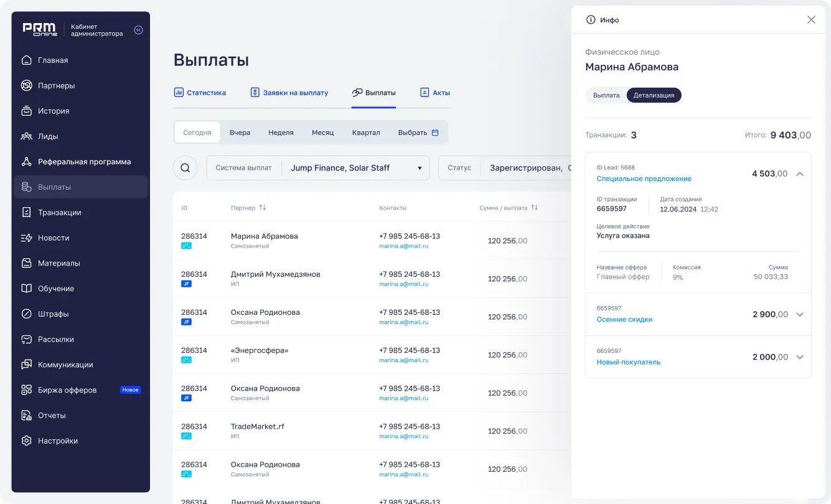Click the Транзакции sidebar icon
This screenshot has width=831, height=504.
[26, 213]
